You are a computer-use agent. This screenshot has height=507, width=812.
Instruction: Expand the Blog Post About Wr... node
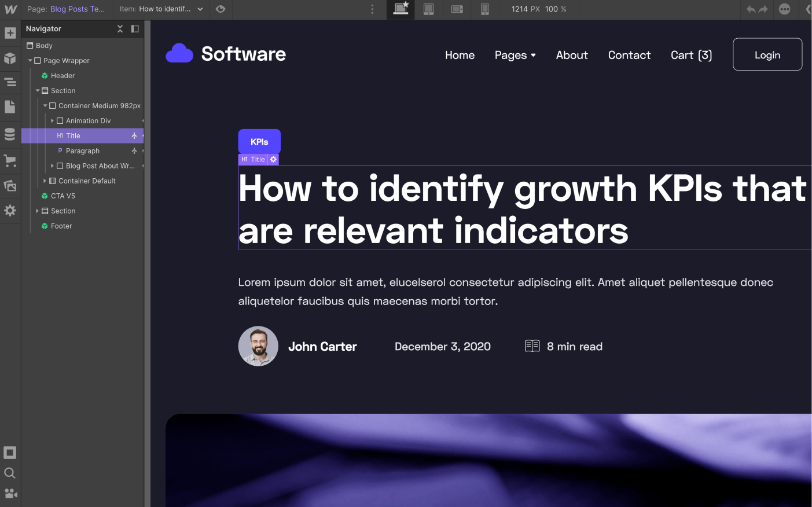point(53,166)
